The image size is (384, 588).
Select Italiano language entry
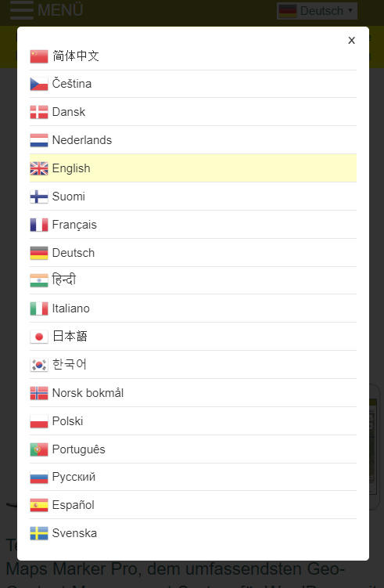click(x=193, y=308)
